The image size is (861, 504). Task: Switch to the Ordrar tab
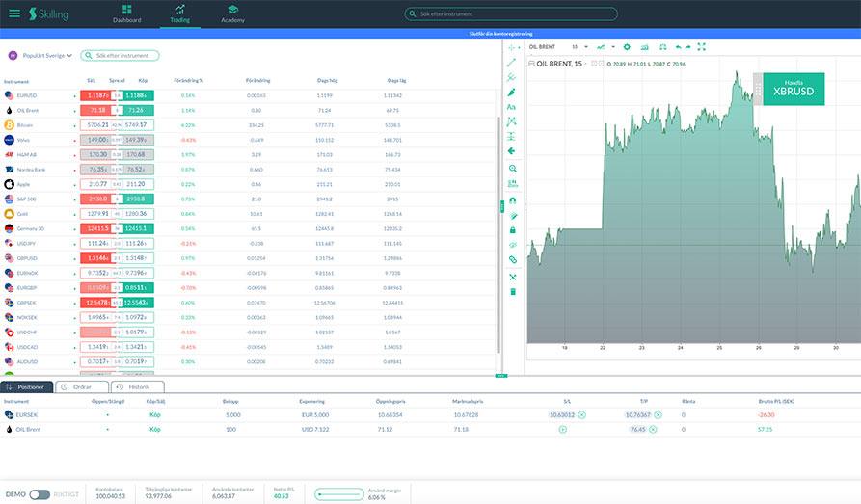(82, 387)
